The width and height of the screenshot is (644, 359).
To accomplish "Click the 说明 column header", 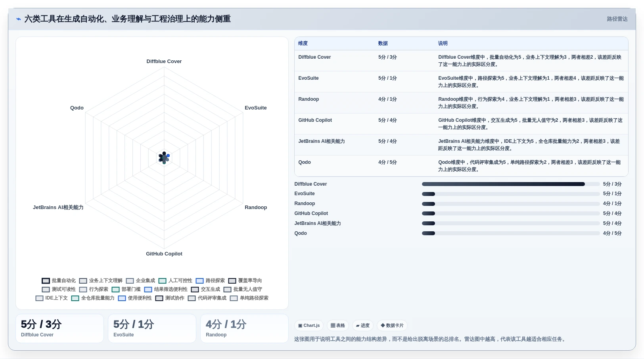I will coord(443,43).
